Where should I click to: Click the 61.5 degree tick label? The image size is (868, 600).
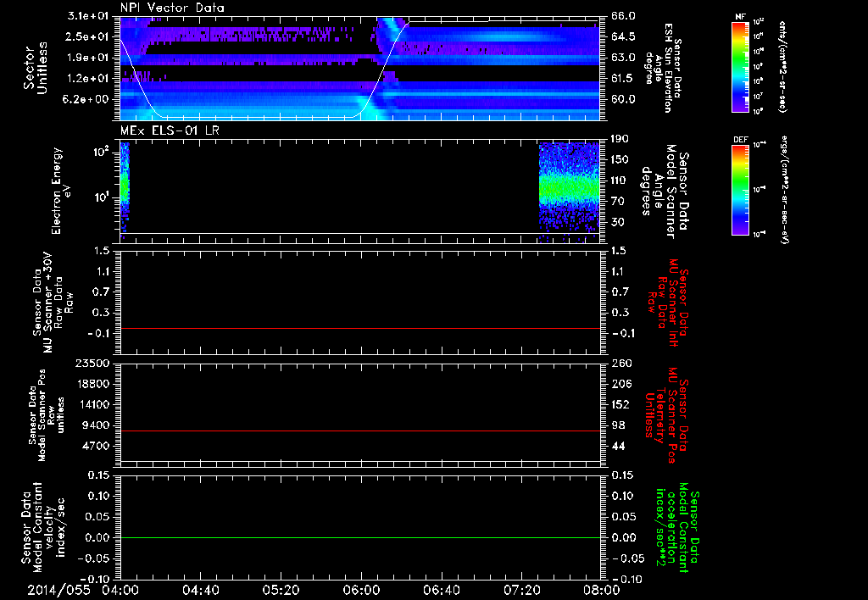pos(623,79)
